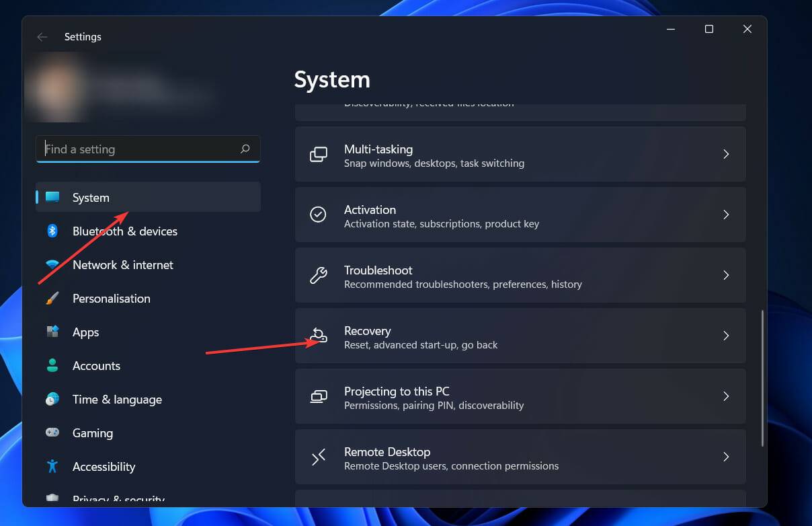Click the Find a setting search box
Screen dimensions: 812x526
click(134, 149)
